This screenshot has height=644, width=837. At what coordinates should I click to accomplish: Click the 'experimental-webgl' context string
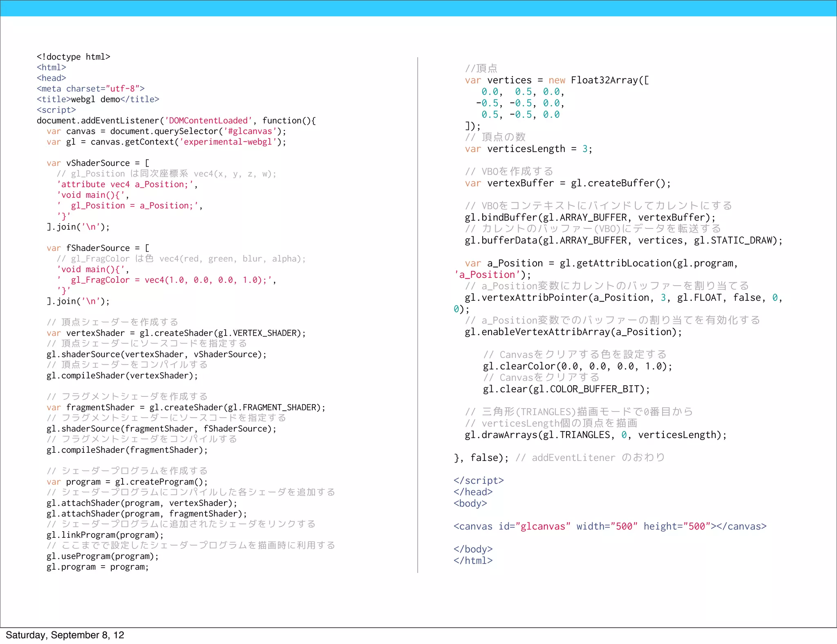[228, 142]
